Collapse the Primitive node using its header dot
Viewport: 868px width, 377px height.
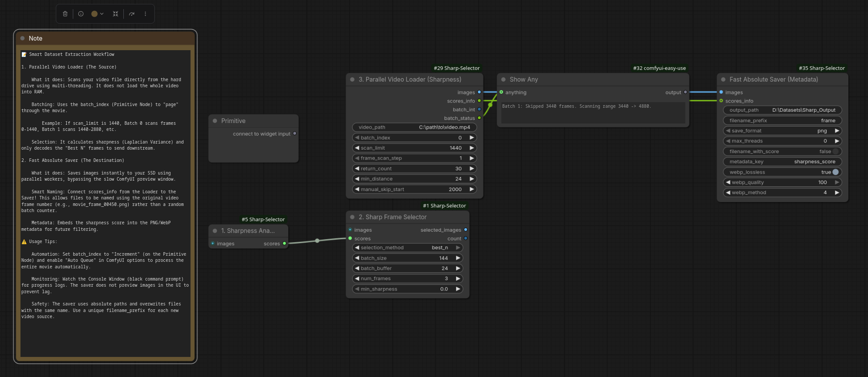coord(215,121)
